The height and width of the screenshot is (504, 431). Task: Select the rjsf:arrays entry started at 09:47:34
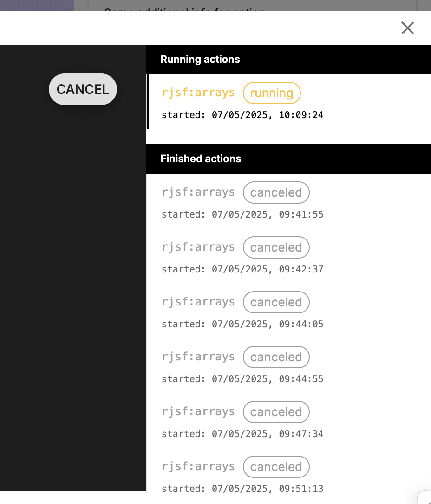pos(198,411)
